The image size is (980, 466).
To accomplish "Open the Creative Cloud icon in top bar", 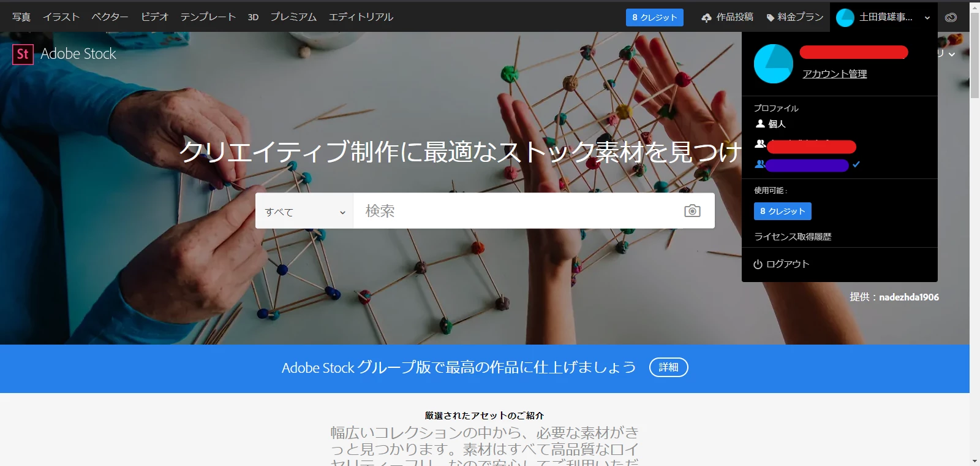I will [951, 17].
